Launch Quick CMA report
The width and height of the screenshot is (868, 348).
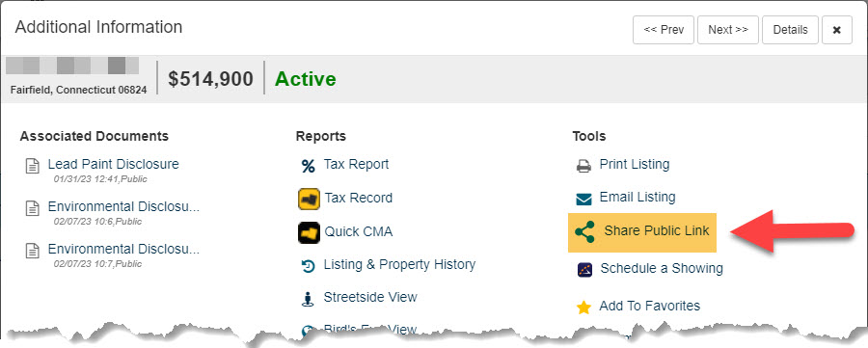(x=358, y=231)
